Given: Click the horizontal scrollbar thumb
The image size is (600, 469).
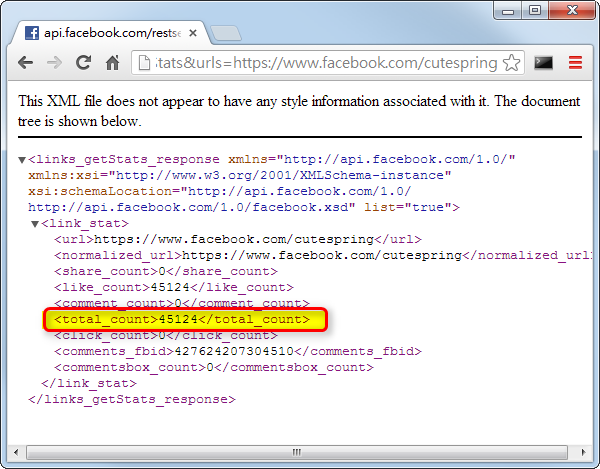Looking at the screenshot, I should tap(297, 452).
